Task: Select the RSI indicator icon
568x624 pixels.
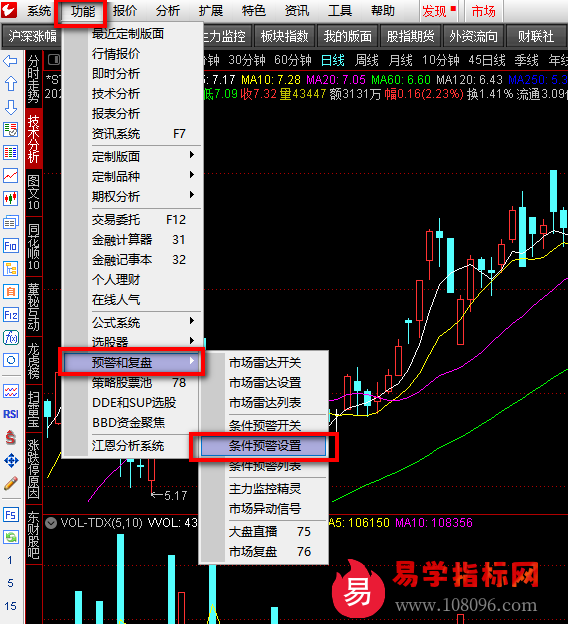Action: click(x=10, y=414)
